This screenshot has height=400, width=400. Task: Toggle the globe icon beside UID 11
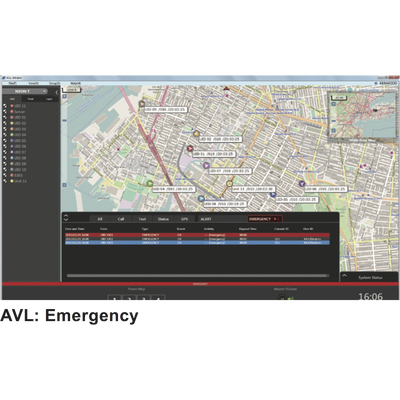5,106
